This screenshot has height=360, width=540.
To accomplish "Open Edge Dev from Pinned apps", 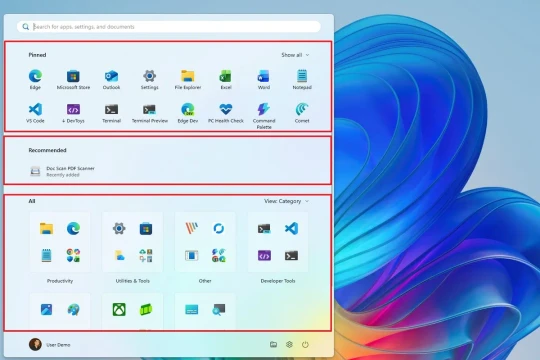I will [188, 113].
